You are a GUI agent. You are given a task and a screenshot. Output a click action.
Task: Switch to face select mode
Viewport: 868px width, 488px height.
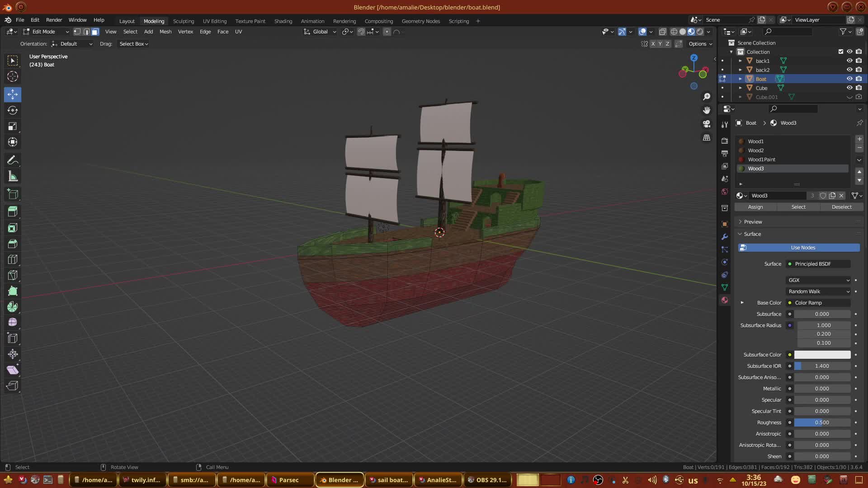[95, 32]
